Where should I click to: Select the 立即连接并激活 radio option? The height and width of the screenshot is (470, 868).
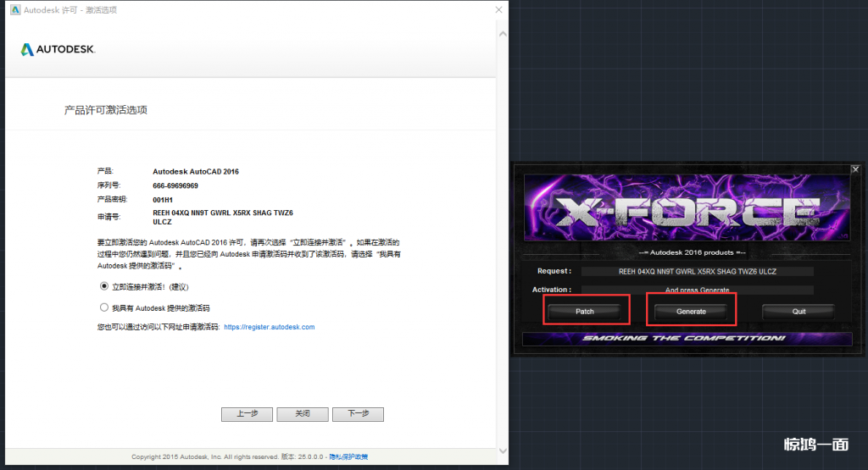104,287
